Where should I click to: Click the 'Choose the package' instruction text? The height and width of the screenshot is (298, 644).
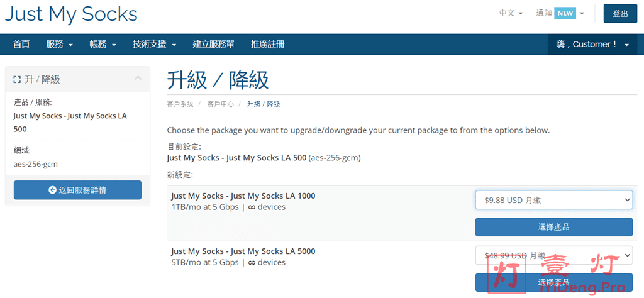358,131
